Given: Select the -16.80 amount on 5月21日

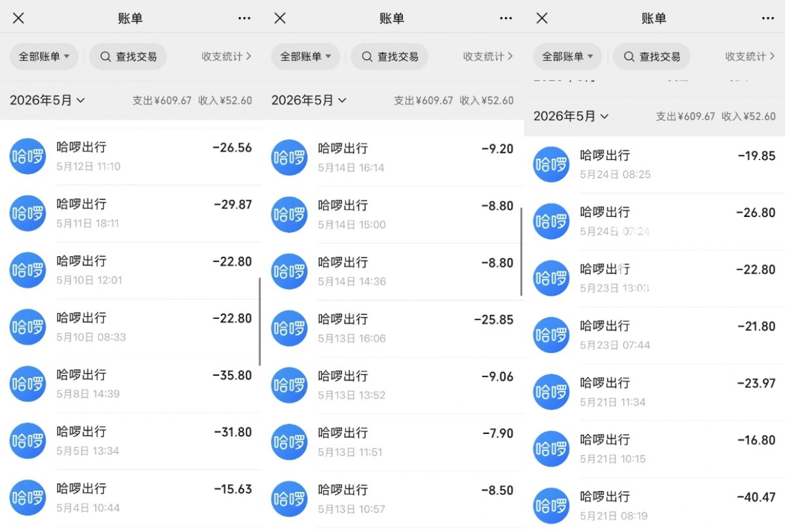Looking at the screenshot, I should pos(757,440).
